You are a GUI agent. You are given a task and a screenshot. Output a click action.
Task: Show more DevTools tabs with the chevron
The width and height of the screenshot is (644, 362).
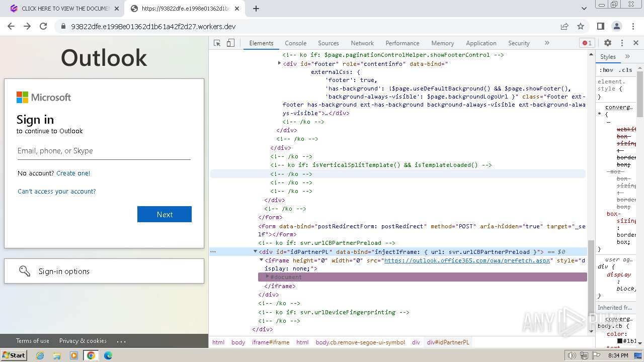click(x=547, y=43)
